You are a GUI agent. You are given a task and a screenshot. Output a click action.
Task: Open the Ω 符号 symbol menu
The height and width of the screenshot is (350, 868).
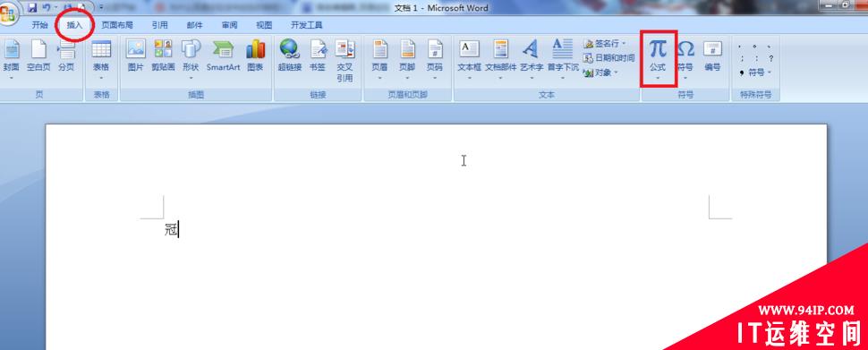point(685,60)
